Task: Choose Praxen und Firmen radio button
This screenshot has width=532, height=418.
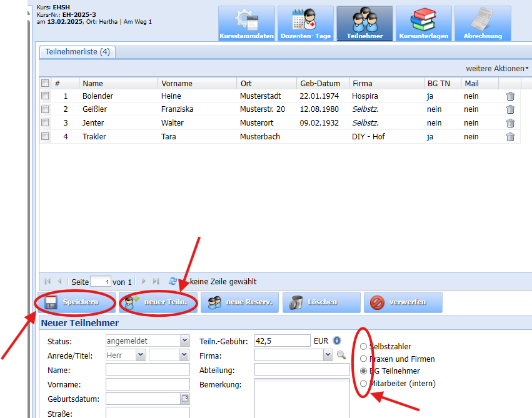Action: click(x=363, y=359)
